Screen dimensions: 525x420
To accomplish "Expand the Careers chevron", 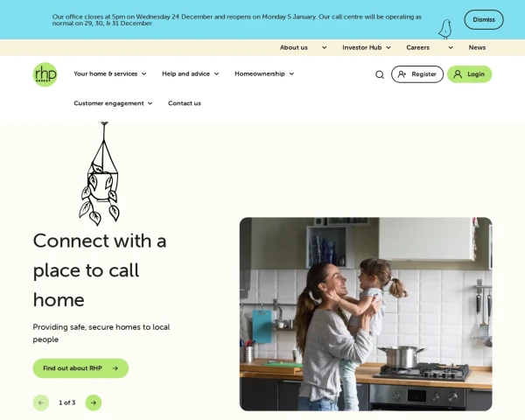I will 451,47.
